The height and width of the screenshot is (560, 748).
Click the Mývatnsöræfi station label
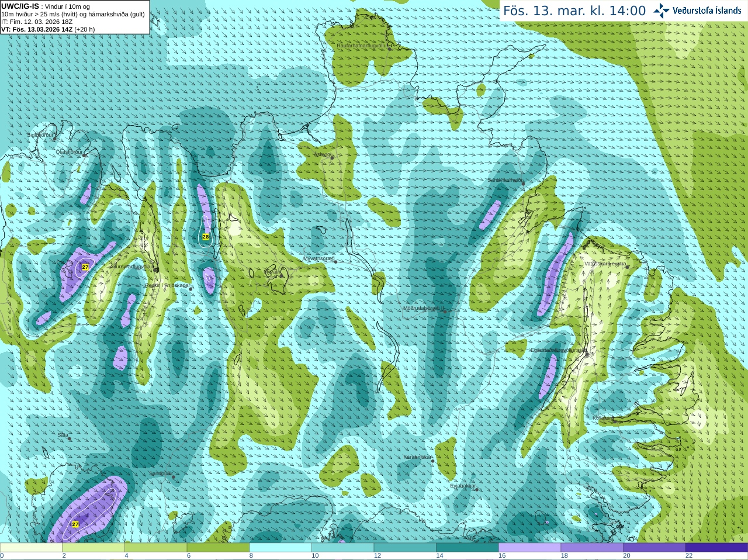click(x=318, y=258)
